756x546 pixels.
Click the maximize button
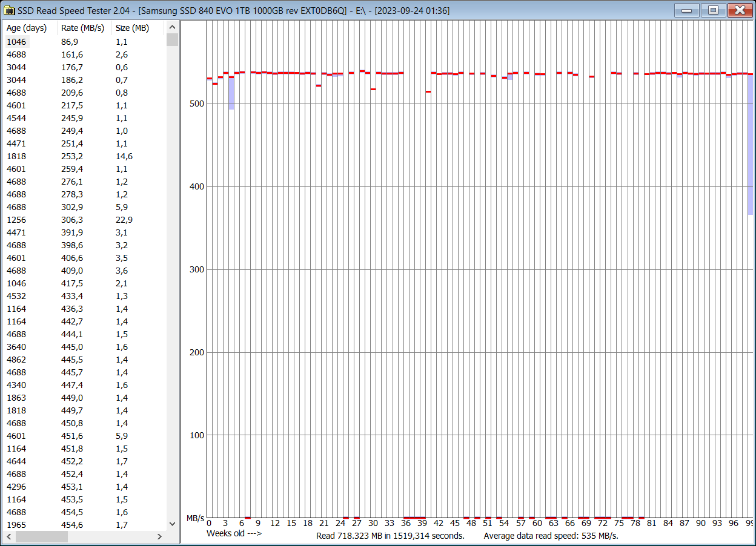[713, 10]
